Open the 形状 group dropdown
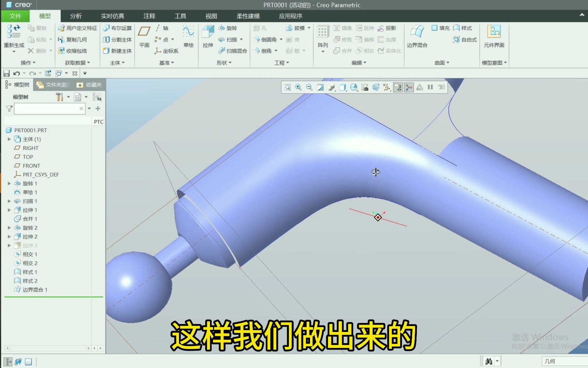 (224, 63)
